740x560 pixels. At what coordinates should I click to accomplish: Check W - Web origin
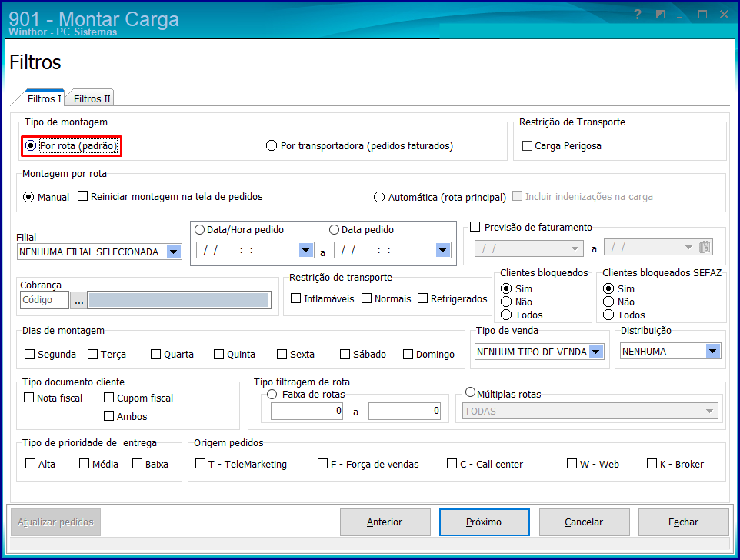click(x=572, y=463)
